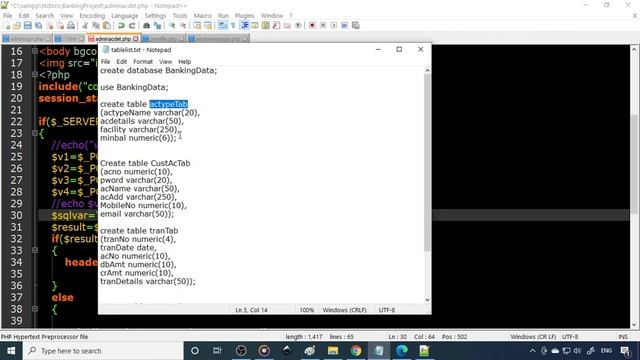Screen dimensions: 640x360
Task: Click the ENG language indicator
Action: [606, 351]
